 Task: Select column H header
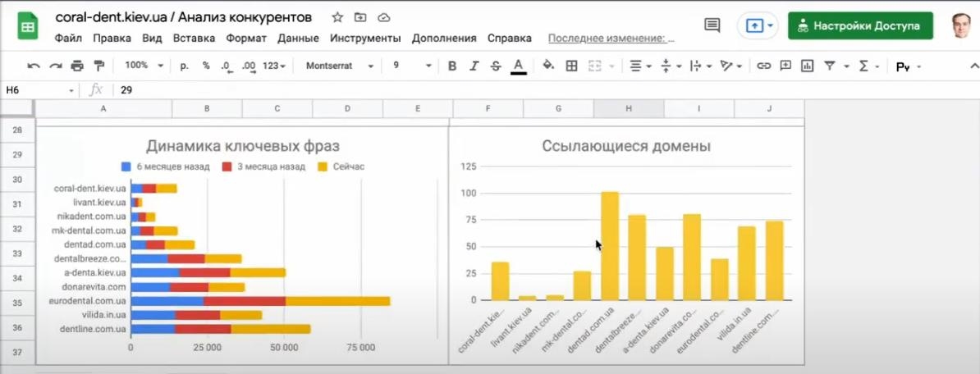(x=629, y=108)
